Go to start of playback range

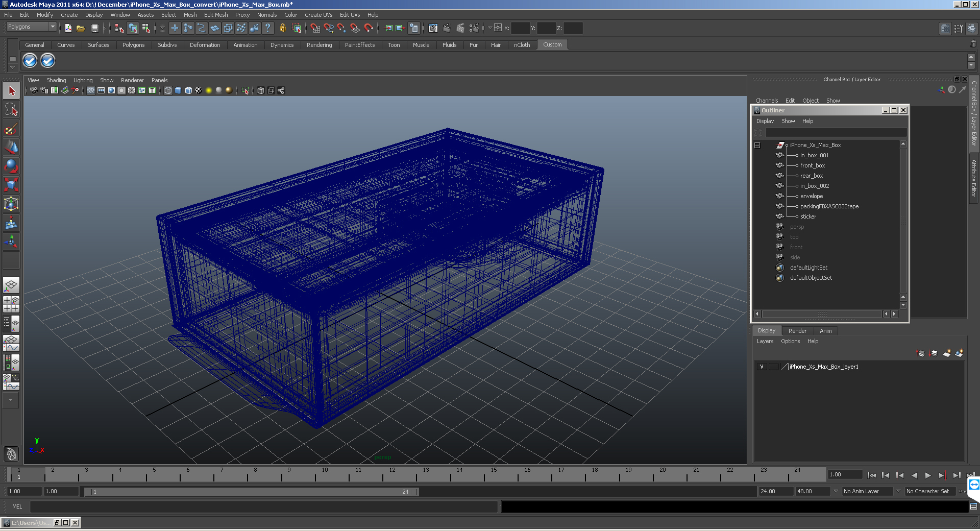pyautogui.click(x=872, y=475)
